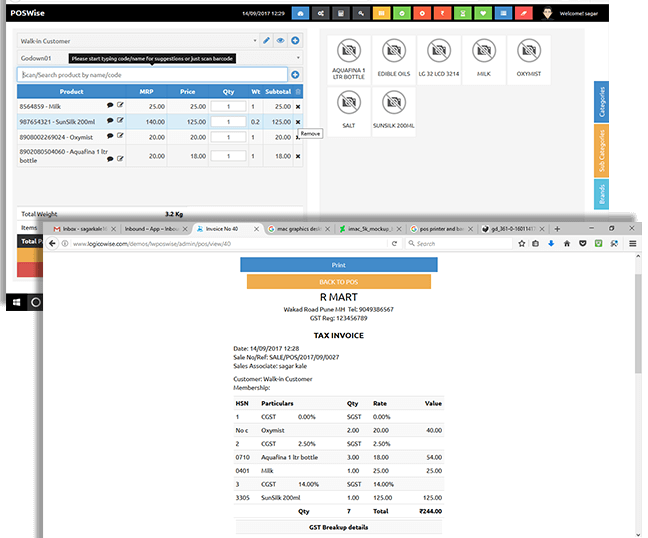The width and height of the screenshot is (648, 538).
Task: Remove the SunSilk 200ml row from cart
Action: pos(298,122)
